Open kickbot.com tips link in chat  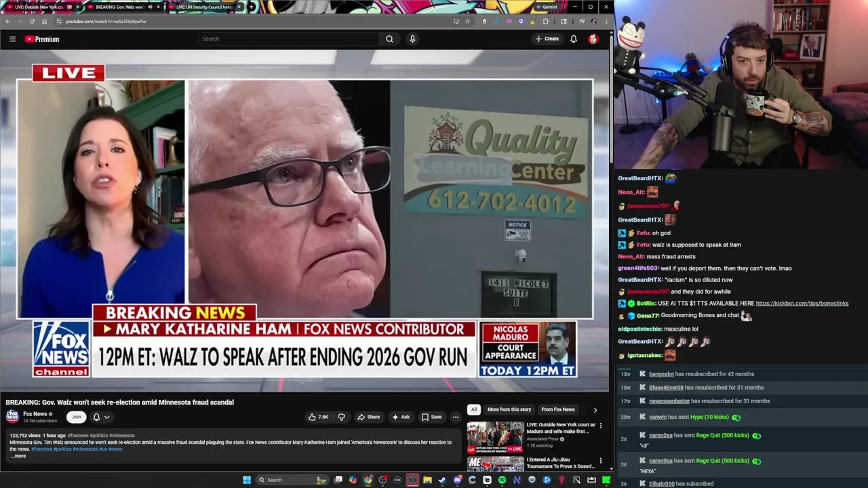coord(802,304)
